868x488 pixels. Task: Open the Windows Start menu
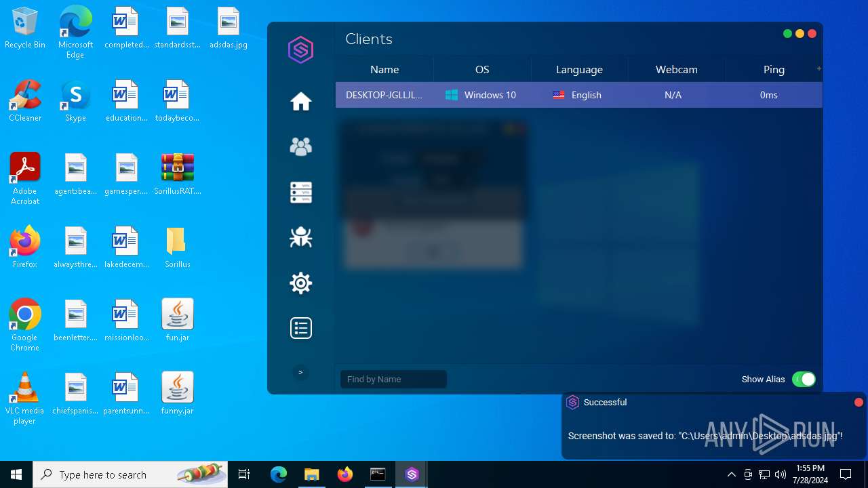click(16, 474)
